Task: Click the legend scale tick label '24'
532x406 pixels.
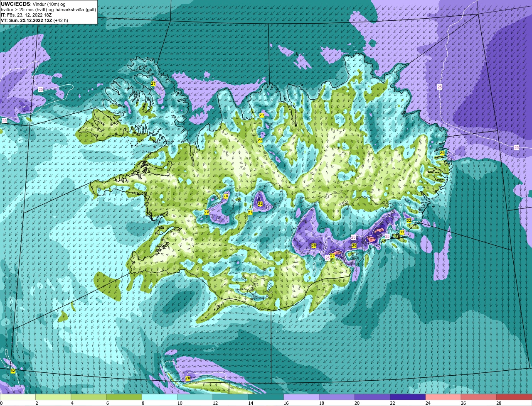Action: [428, 403]
